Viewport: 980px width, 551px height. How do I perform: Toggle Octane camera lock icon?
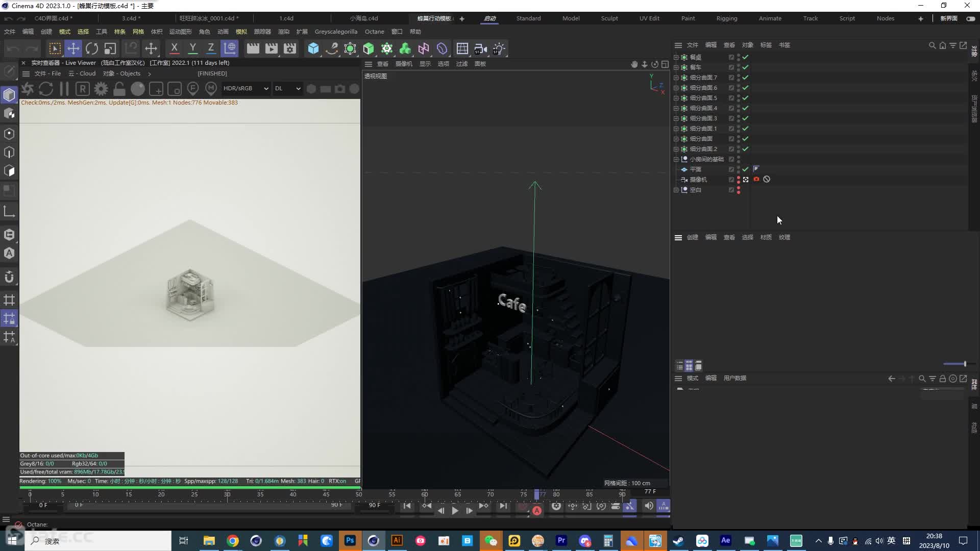[119, 89]
